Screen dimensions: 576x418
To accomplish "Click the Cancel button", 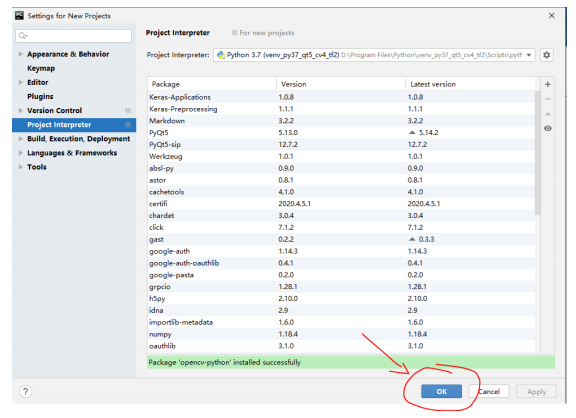I will pos(489,392).
